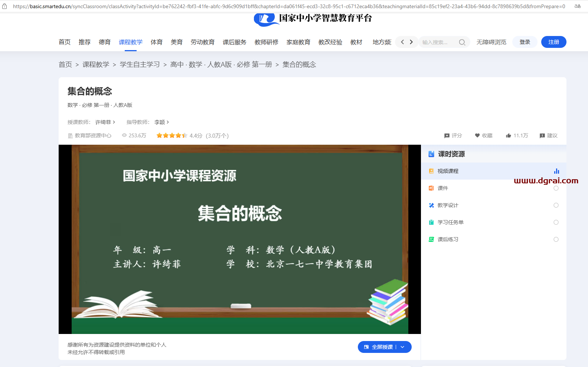The height and width of the screenshot is (367, 588).
Task: Go to 首页 in breadcrumb
Action: [65, 65]
